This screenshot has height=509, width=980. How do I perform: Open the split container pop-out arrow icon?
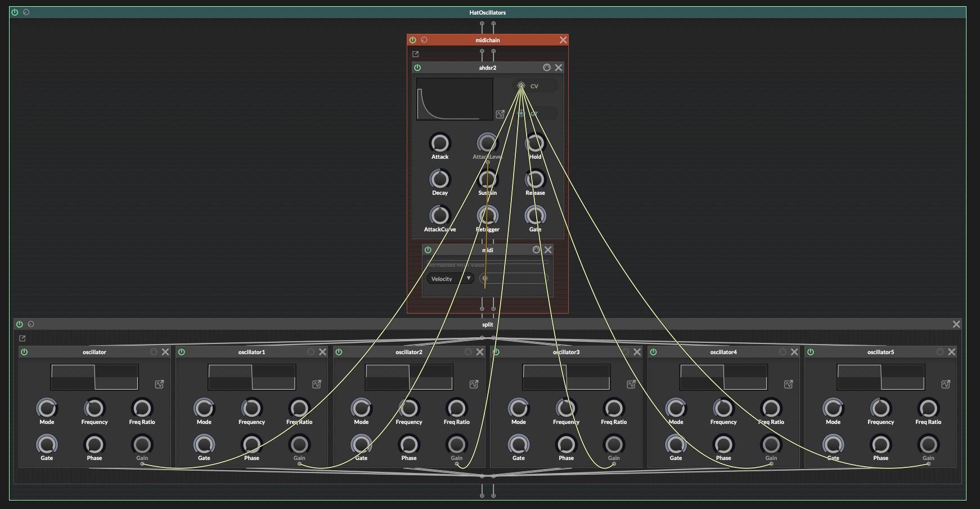click(23, 338)
